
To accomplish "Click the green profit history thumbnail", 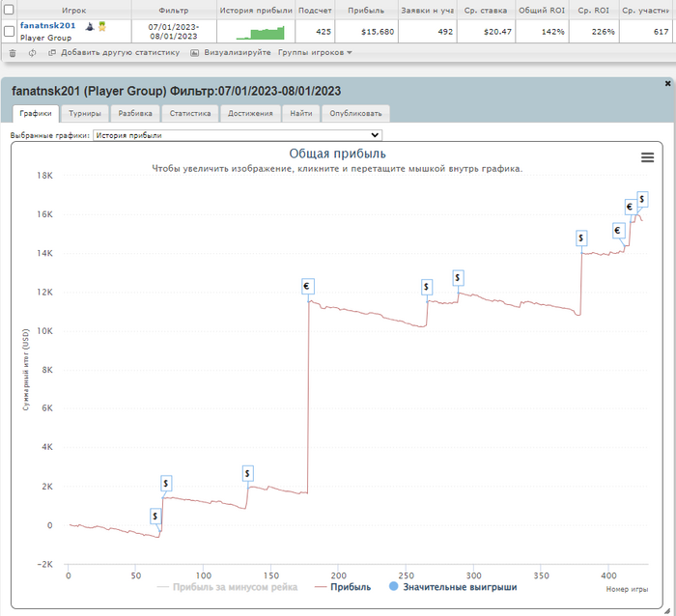I will [x=261, y=33].
